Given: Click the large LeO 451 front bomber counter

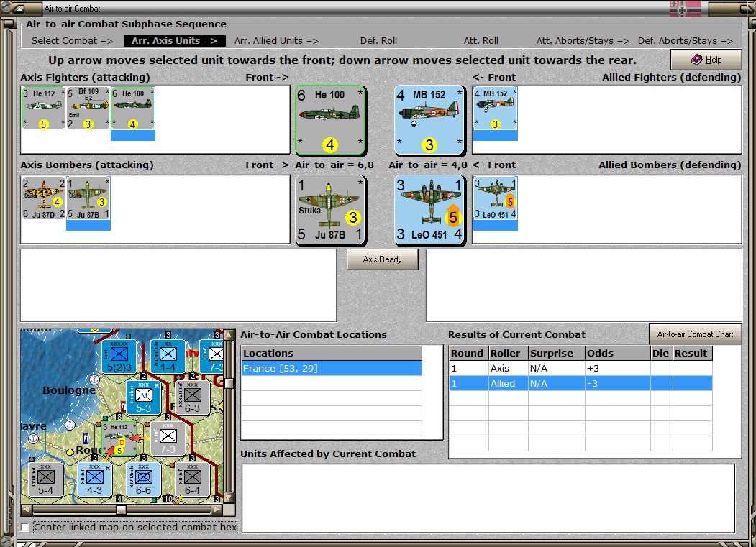Looking at the screenshot, I should [x=429, y=210].
